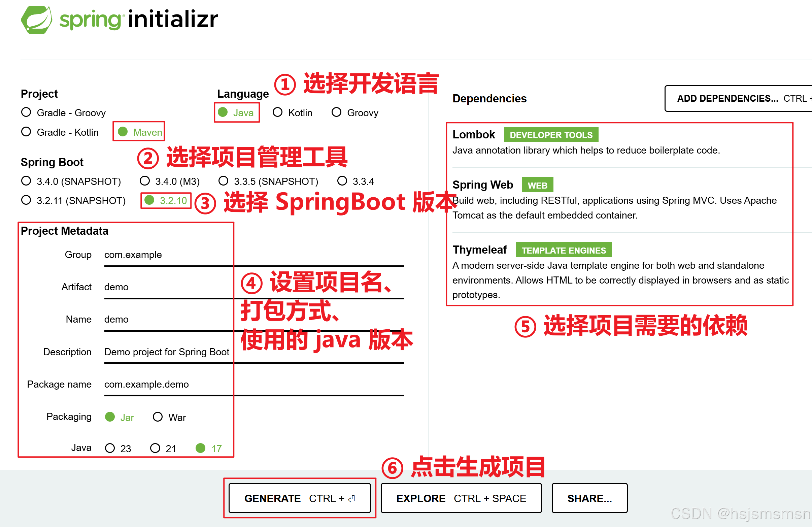The width and height of the screenshot is (812, 527).
Task: Select Gradle - Kotlin project option
Action: coord(26,132)
